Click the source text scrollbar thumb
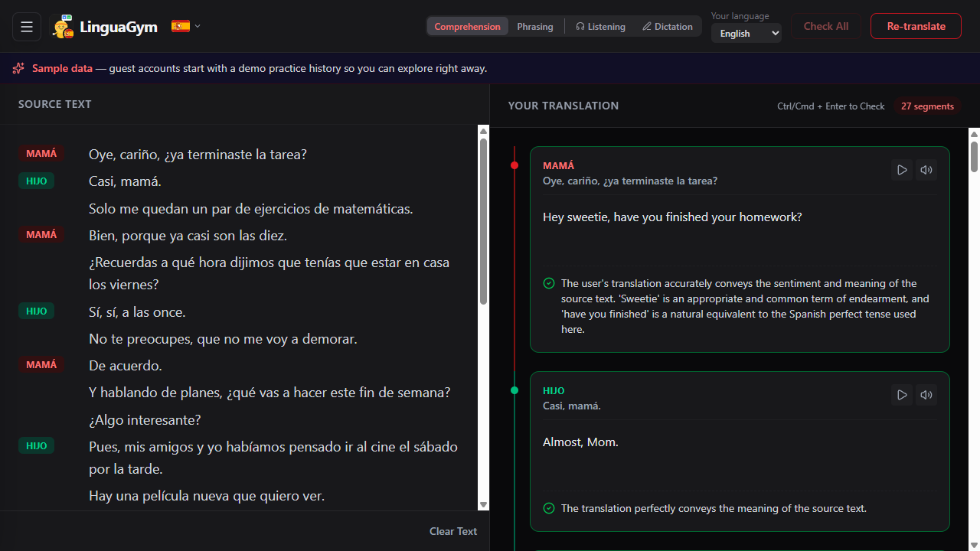This screenshot has width=980, height=551. (x=483, y=222)
